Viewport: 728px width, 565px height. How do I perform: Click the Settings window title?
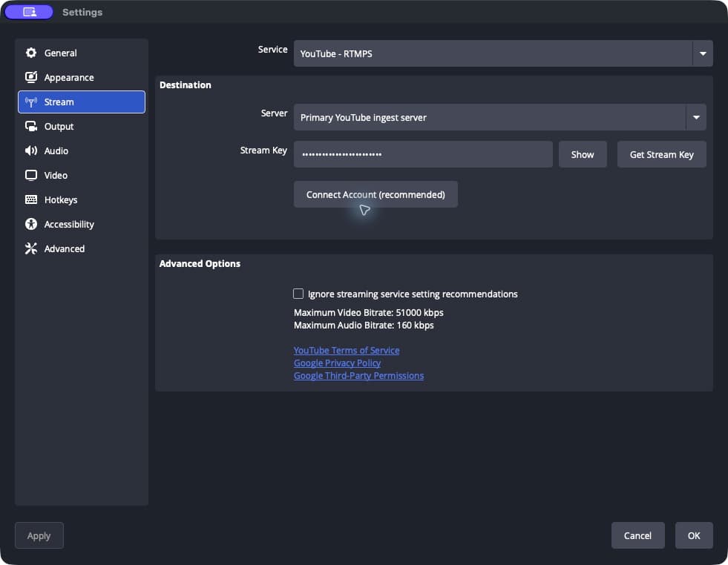(x=82, y=12)
